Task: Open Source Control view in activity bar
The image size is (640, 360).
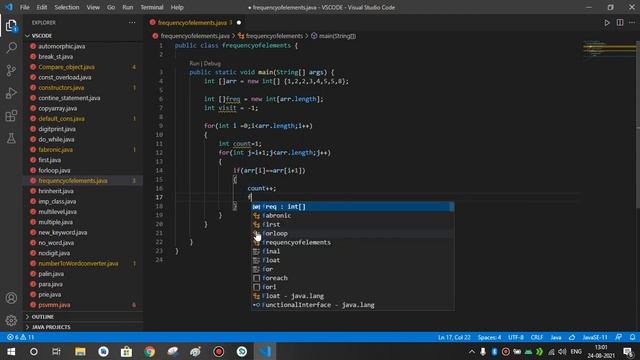Action: pyautogui.click(x=11, y=71)
